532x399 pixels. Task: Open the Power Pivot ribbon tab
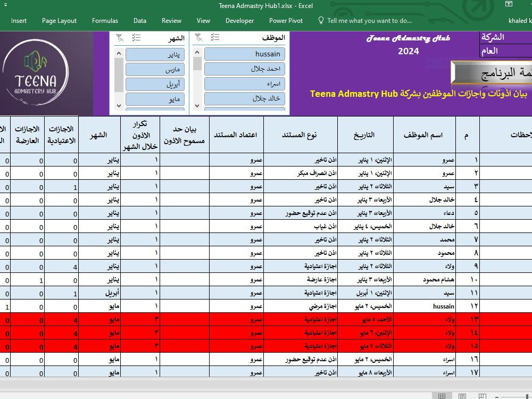(x=286, y=21)
